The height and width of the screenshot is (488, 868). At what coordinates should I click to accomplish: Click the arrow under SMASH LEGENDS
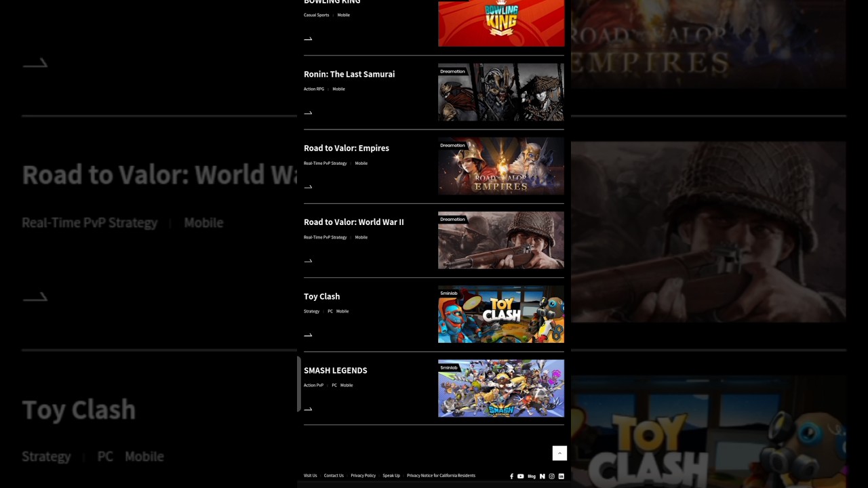(x=308, y=409)
